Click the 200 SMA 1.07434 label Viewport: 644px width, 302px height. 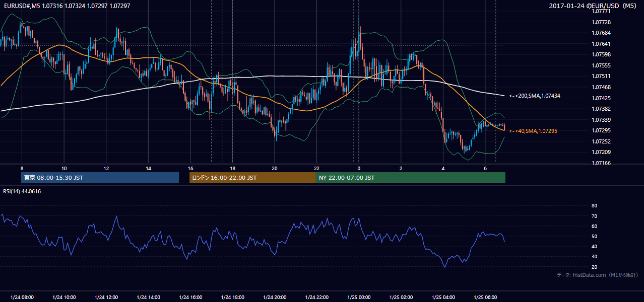click(x=534, y=96)
